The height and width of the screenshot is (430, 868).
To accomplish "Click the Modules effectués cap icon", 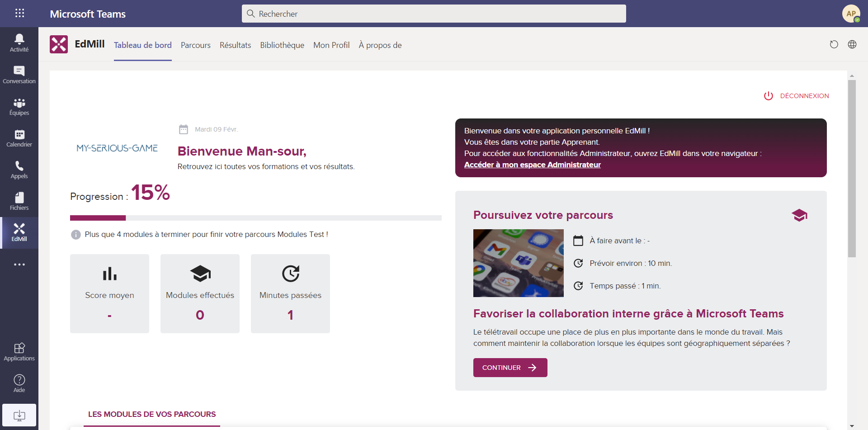I will coord(200,274).
